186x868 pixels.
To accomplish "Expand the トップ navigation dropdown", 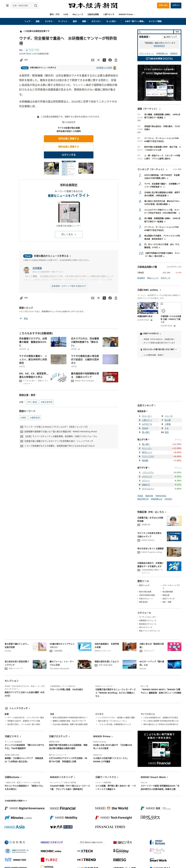I will [x=28, y=21].
